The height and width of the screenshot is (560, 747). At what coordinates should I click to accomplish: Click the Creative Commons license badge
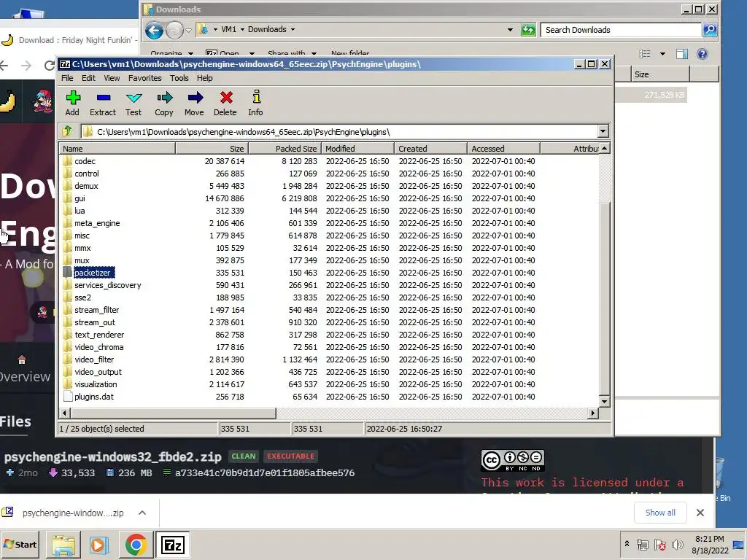[x=513, y=461]
